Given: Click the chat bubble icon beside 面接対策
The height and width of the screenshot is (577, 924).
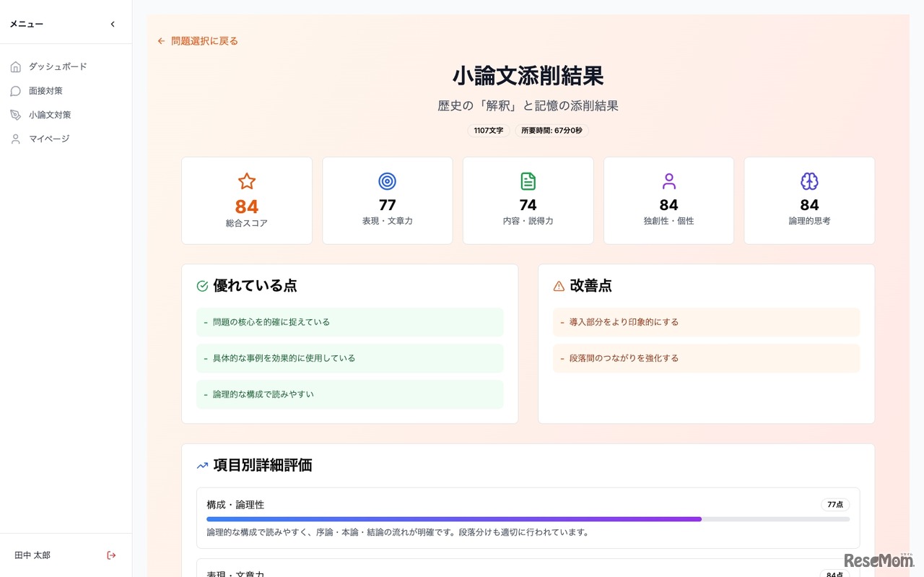Looking at the screenshot, I should point(16,90).
